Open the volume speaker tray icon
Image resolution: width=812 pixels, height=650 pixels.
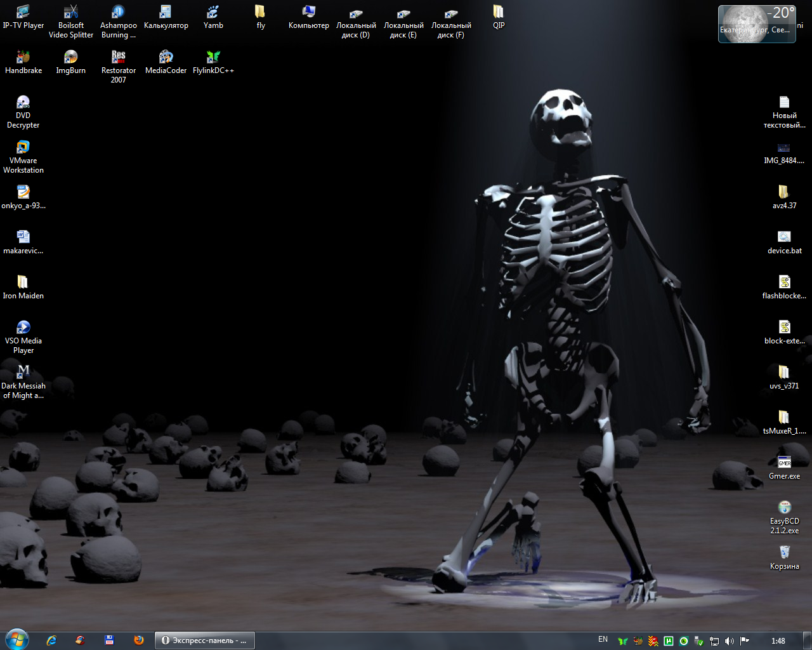tap(730, 641)
